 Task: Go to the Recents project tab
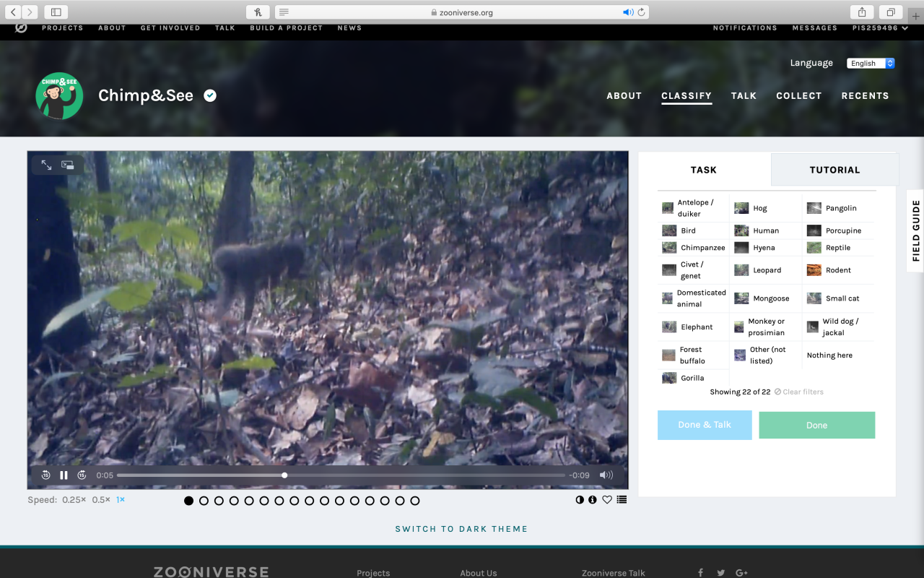(865, 95)
